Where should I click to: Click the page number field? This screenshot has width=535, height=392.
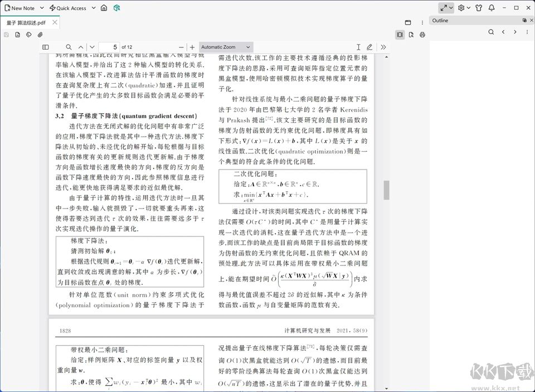pyautogui.click(x=109, y=47)
